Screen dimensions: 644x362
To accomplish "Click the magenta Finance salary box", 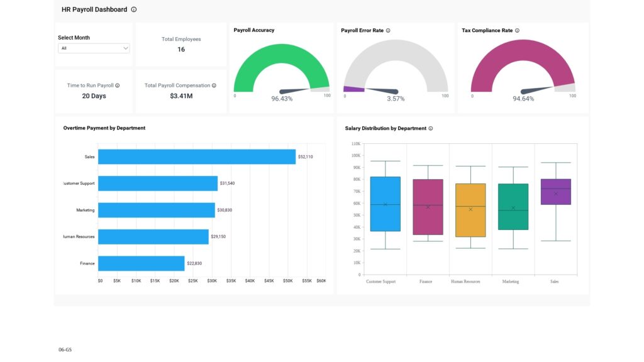I will 428,207.
